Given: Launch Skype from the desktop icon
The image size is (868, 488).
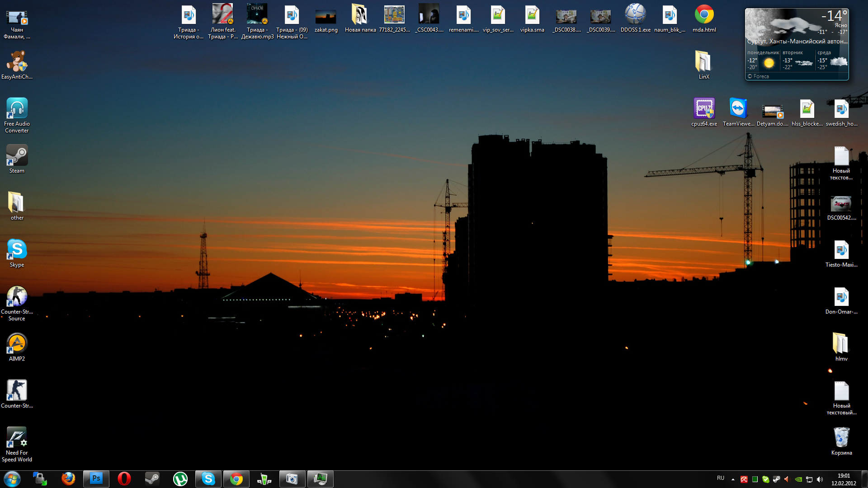Looking at the screenshot, I should coord(17,253).
